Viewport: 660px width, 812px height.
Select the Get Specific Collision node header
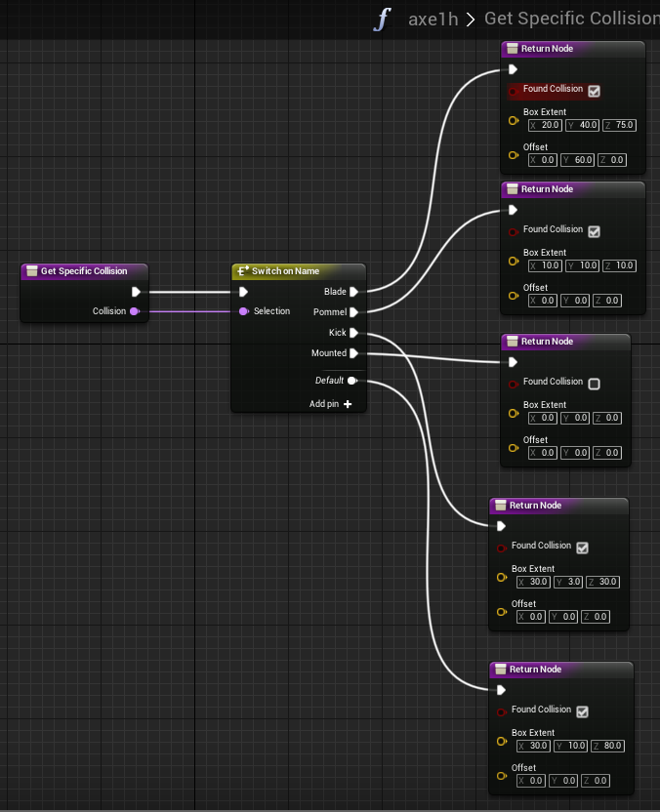pyautogui.click(x=84, y=270)
